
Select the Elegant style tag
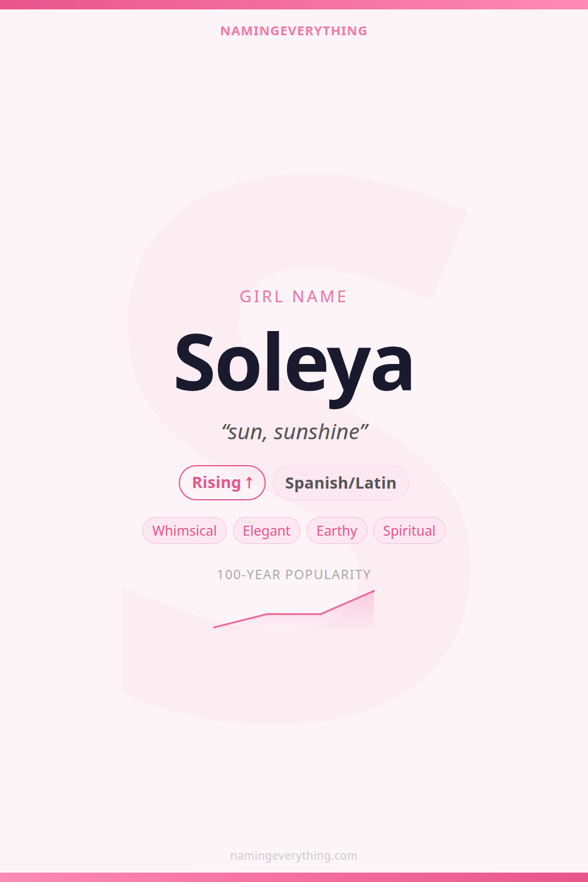(266, 531)
